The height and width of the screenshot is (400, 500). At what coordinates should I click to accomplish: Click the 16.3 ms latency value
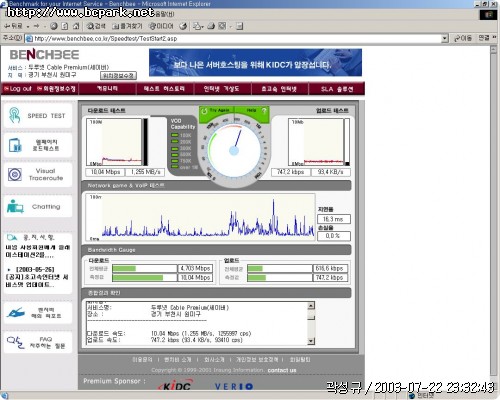pos(334,219)
